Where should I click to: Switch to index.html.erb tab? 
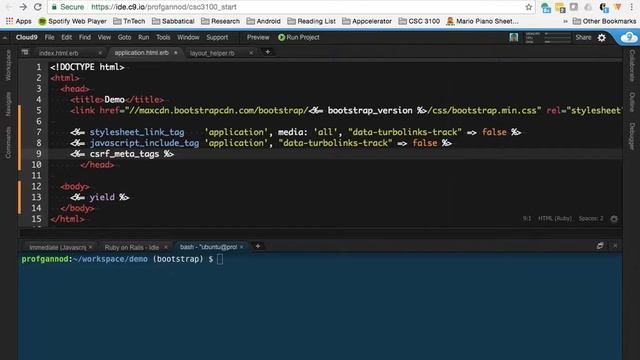tap(59, 53)
